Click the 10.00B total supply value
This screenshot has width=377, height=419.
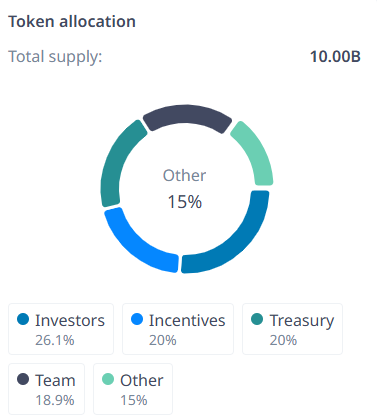tap(335, 56)
